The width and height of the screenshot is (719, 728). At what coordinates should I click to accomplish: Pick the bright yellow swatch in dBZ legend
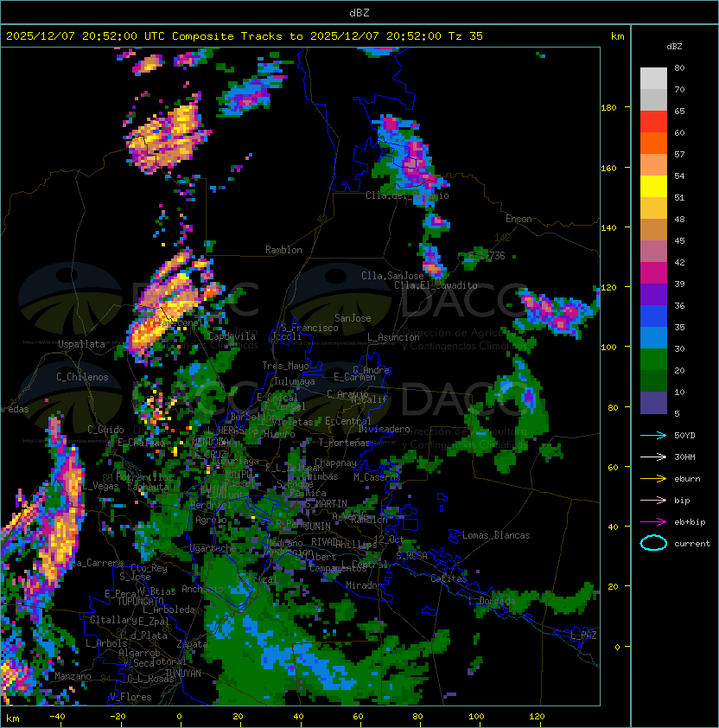point(653,187)
